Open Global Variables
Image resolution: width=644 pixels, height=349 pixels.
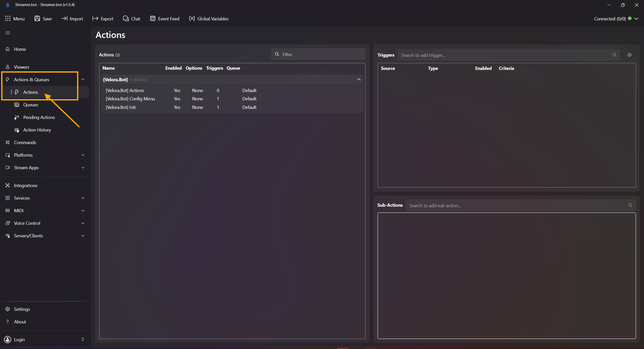(x=209, y=19)
